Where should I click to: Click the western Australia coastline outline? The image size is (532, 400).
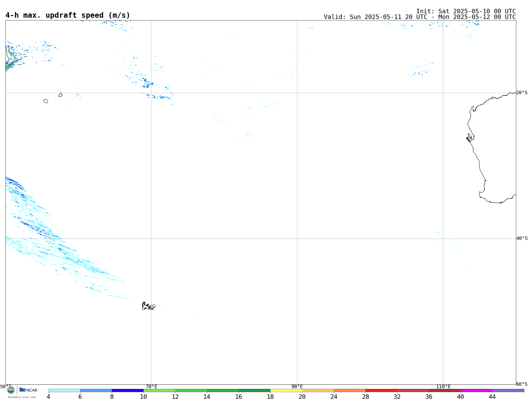[x=491, y=148]
